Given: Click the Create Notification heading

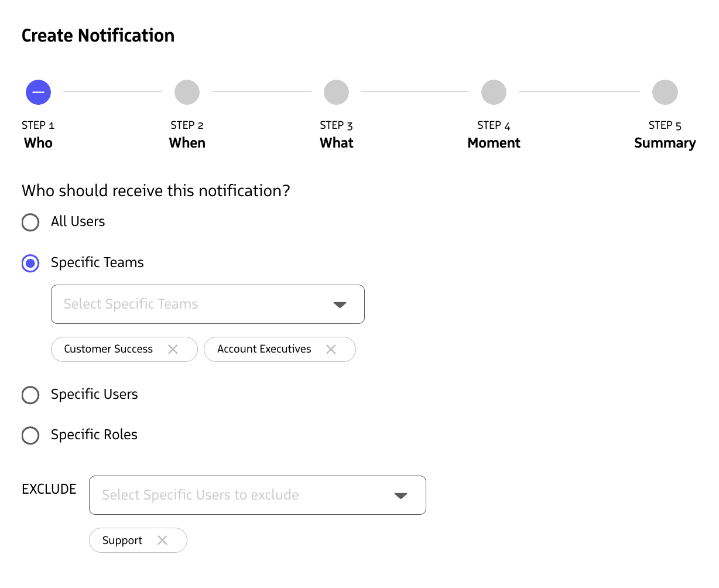Looking at the screenshot, I should 98,35.
